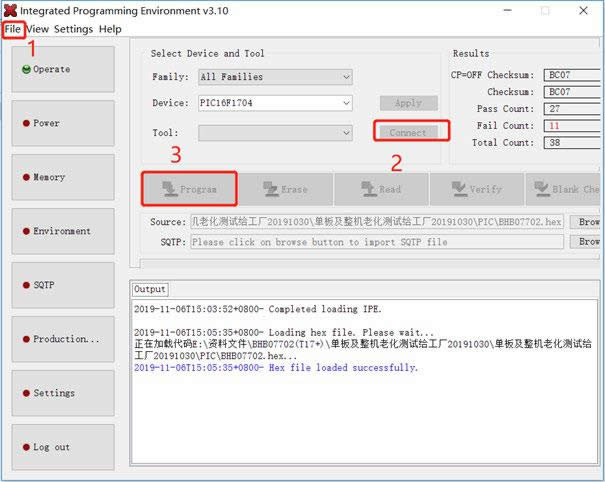Expand the Family dropdown list
Viewport: 605px width, 482px height.
pos(275,77)
